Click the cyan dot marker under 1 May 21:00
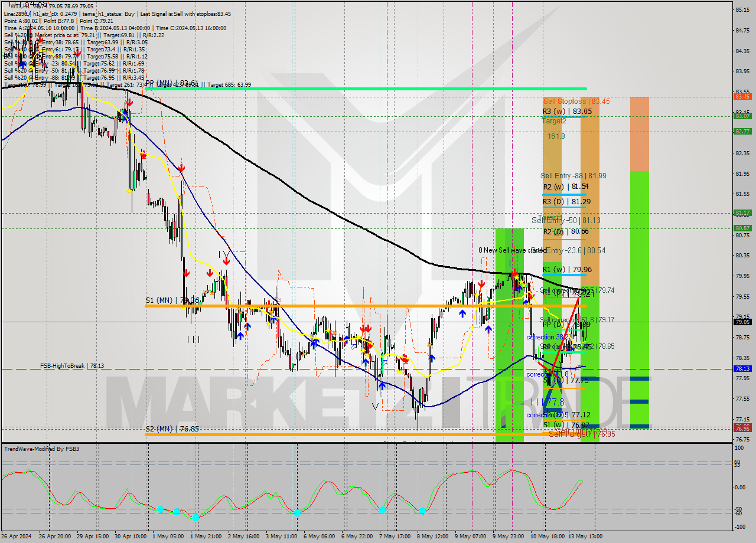 click(195, 517)
